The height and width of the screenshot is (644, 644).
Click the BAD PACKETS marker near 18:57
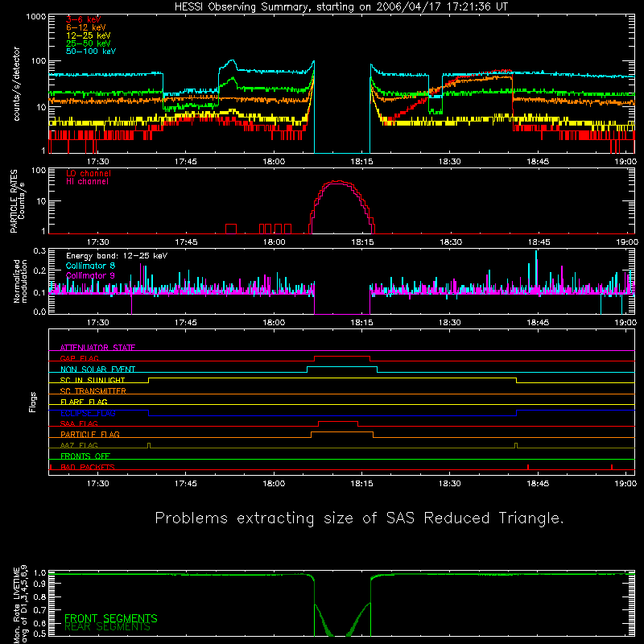tap(612, 467)
